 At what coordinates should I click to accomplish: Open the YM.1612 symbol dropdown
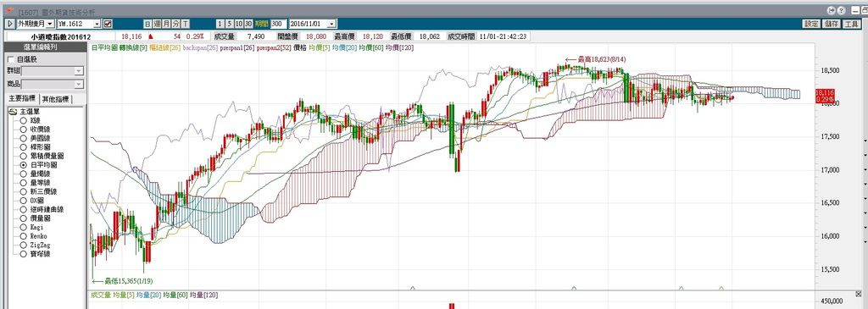tap(97, 24)
